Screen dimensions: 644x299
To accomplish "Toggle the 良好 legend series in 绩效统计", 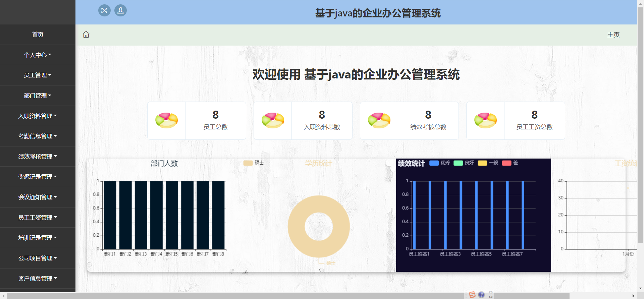I will click(464, 163).
